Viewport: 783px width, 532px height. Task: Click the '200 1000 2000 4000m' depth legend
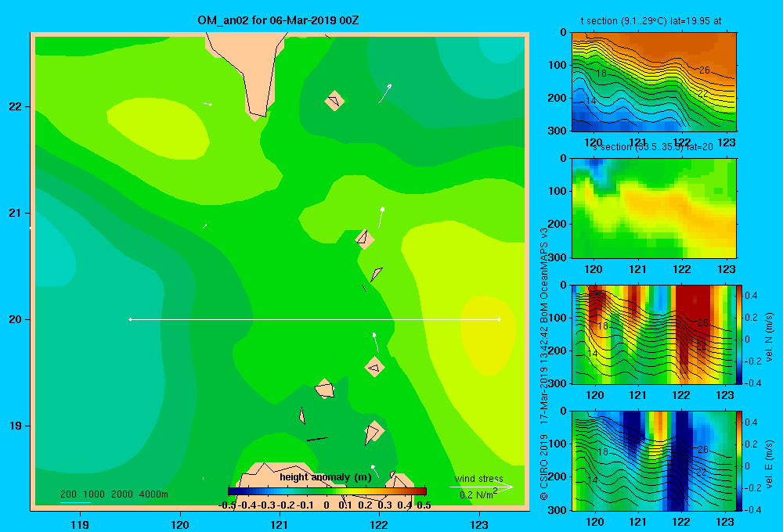point(114,494)
